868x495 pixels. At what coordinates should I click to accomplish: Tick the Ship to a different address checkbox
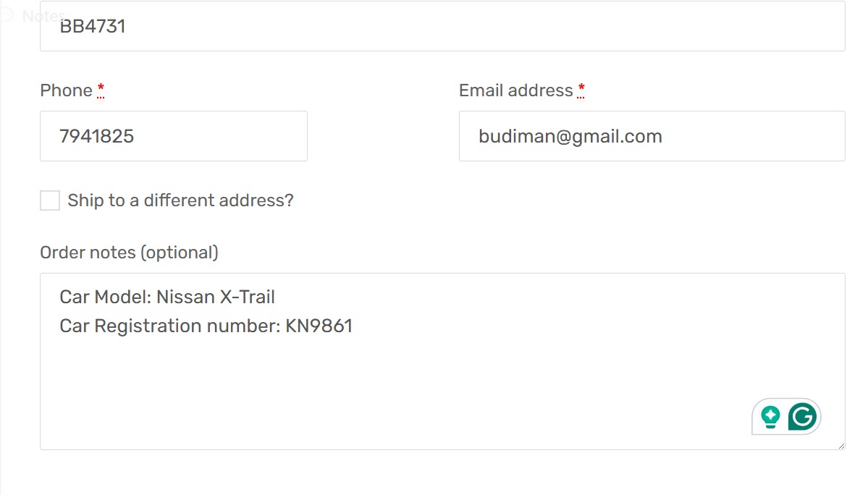click(50, 200)
